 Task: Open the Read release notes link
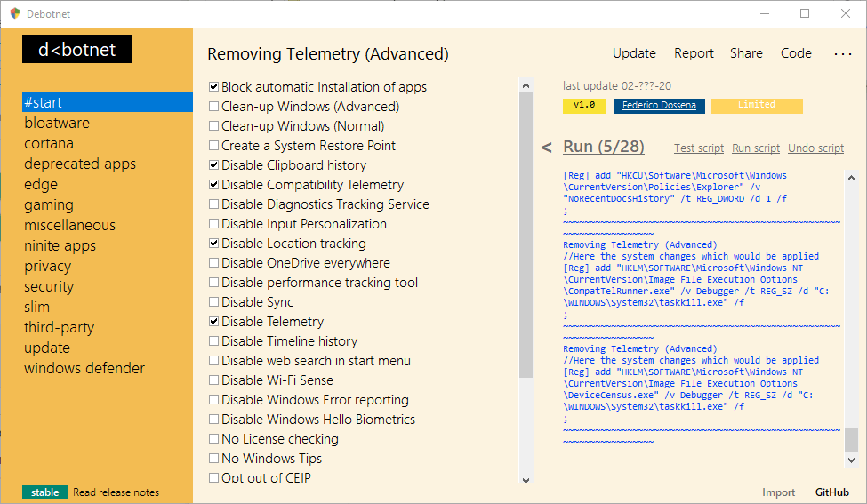click(116, 492)
